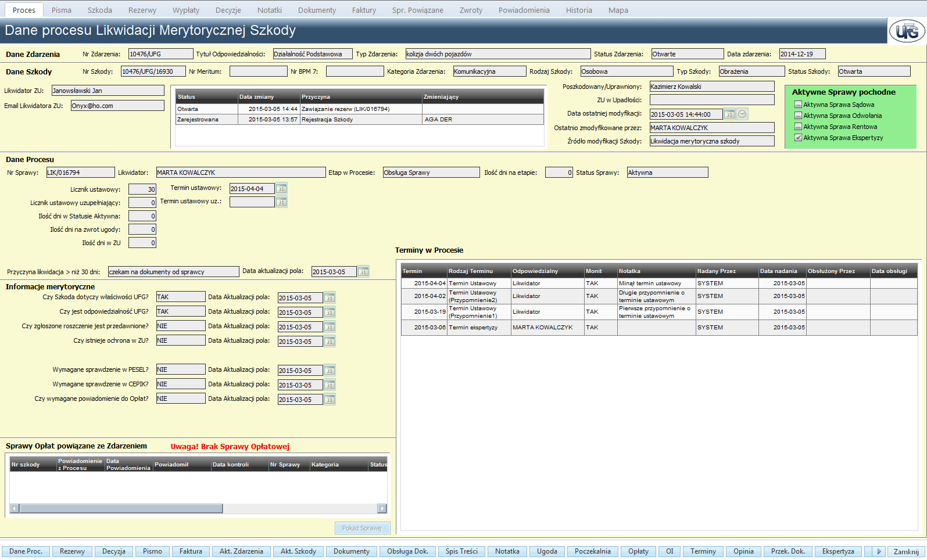Select Termin ekspertyzy row
The image size is (927, 560).
(x=659, y=328)
